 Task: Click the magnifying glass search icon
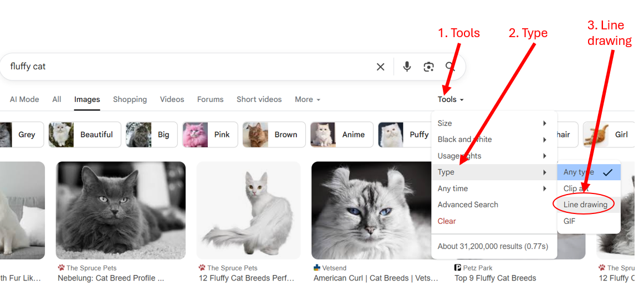tap(450, 67)
